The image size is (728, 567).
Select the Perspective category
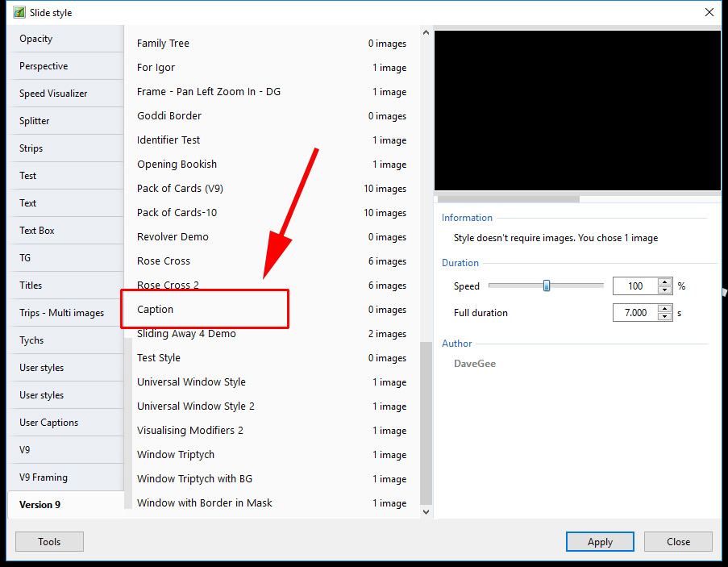65,66
